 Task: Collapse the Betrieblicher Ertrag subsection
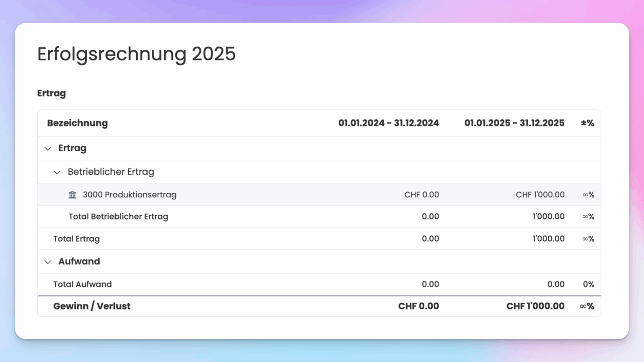point(57,172)
